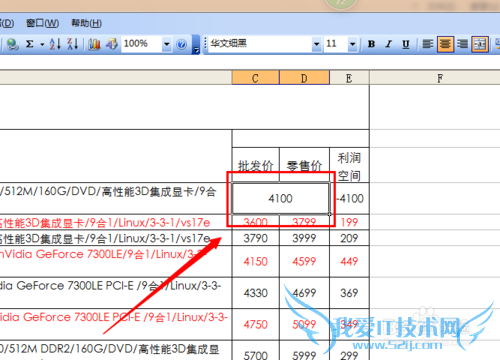Click the 100% zoom input box
Image resolution: width=500 pixels, height=360 pixels.
point(142,44)
